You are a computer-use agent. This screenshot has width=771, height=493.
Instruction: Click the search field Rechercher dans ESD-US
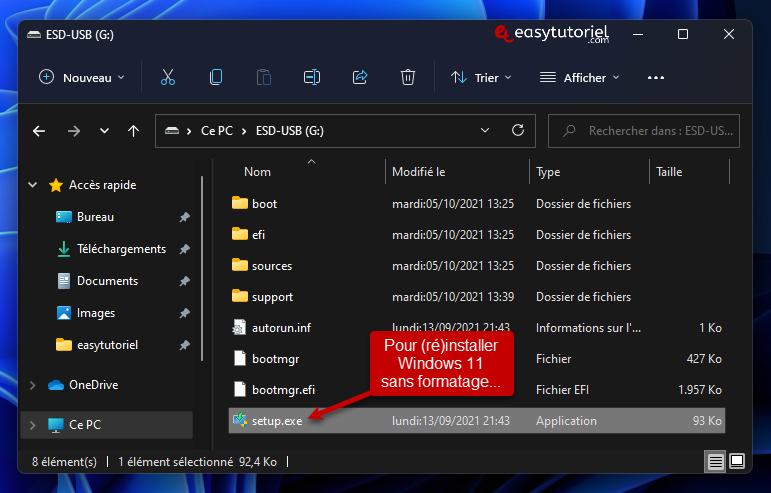point(644,131)
